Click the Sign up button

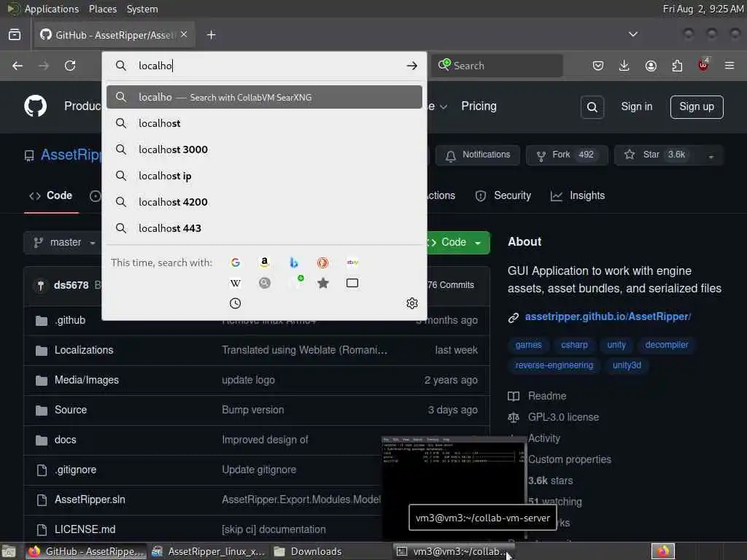697,106
